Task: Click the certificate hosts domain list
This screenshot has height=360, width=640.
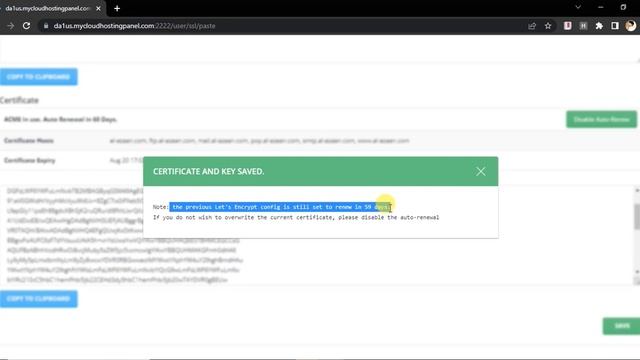Action: (259, 140)
